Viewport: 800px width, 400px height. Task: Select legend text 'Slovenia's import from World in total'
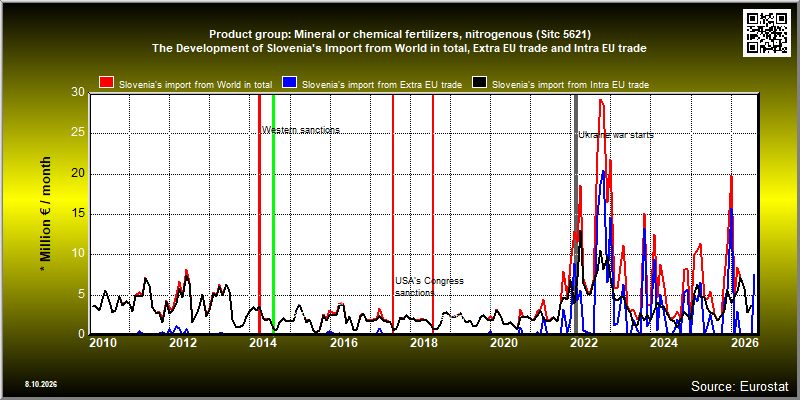click(195, 85)
